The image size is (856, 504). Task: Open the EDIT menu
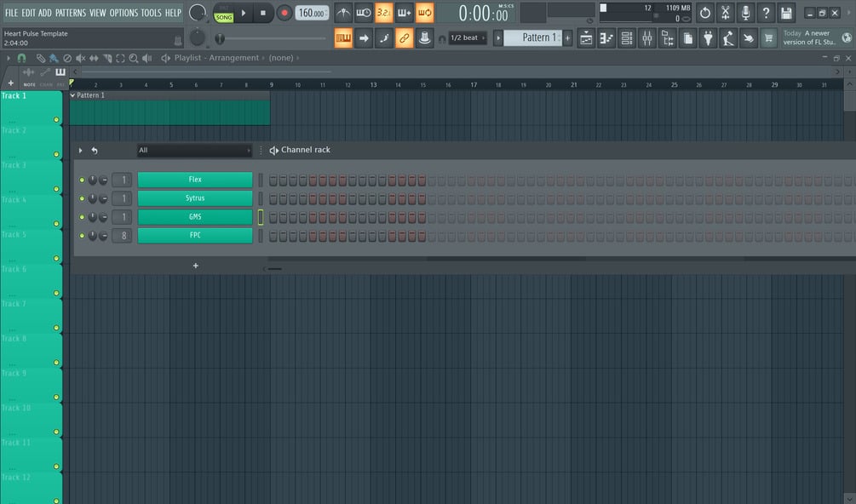tap(28, 13)
